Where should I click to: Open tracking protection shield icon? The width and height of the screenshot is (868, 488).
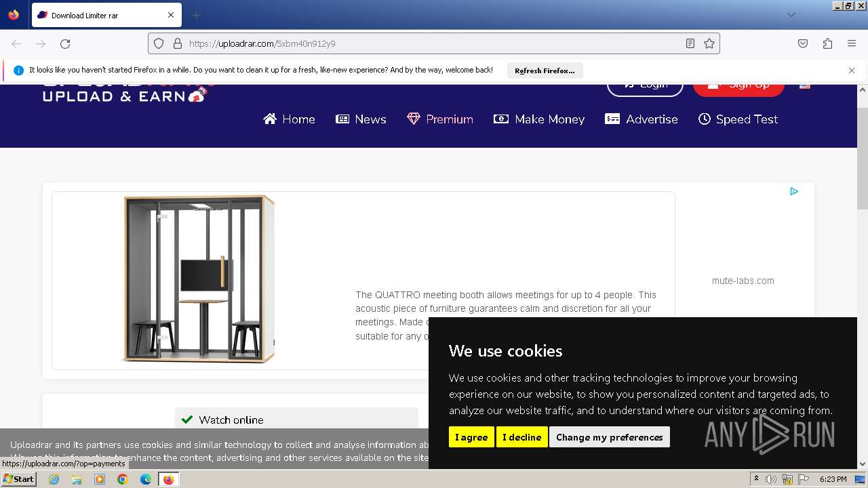(x=159, y=43)
